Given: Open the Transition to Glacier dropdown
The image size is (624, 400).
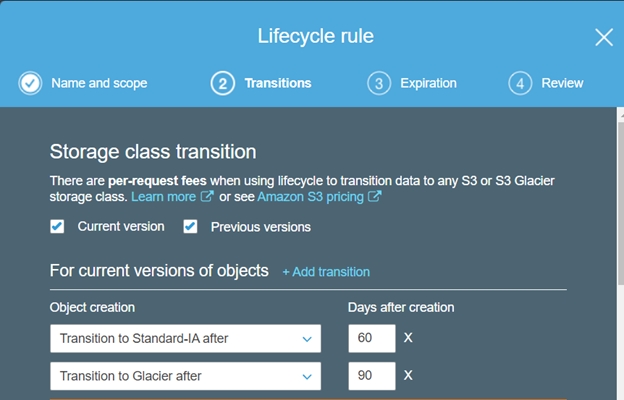Looking at the screenshot, I should click(x=185, y=377).
